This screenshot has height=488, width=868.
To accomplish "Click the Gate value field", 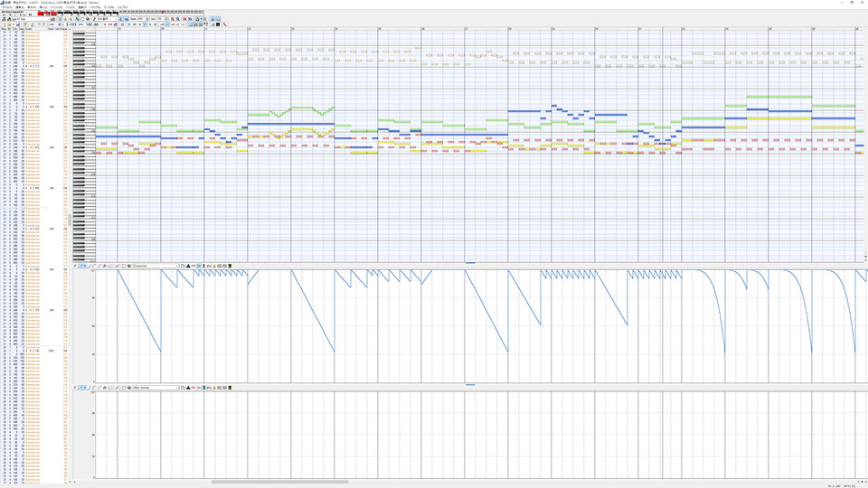I will tap(142, 19).
